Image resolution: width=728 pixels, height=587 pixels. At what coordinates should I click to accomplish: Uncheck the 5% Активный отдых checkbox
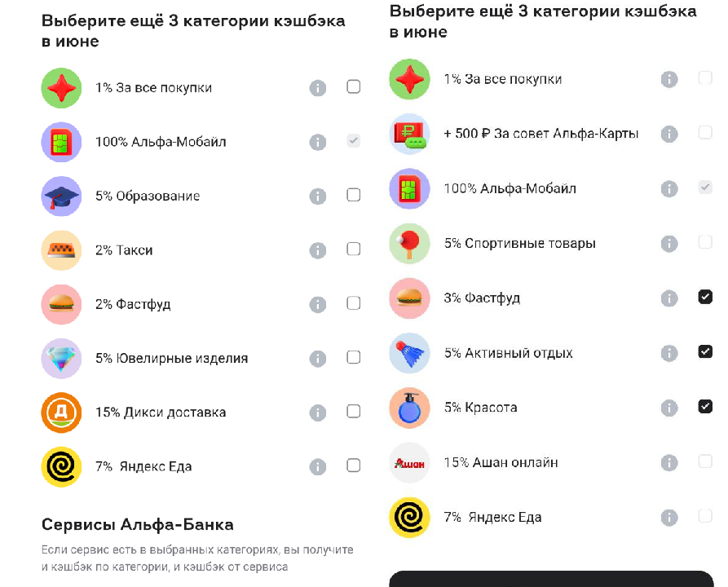705,351
